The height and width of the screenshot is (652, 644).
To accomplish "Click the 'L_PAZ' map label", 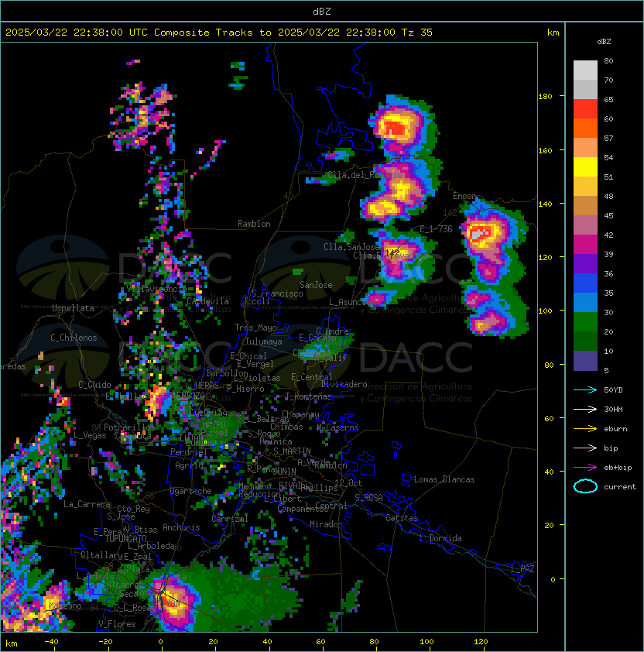I will tap(522, 569).
